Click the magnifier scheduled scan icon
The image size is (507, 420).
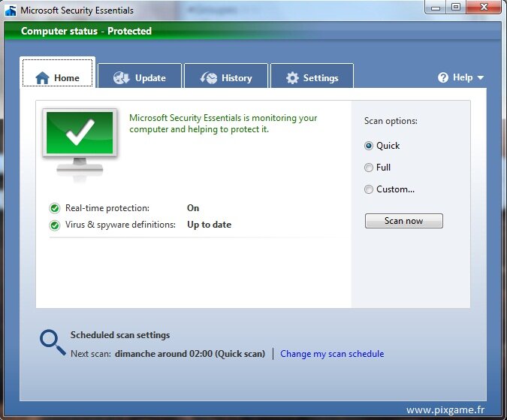[53, 343]
